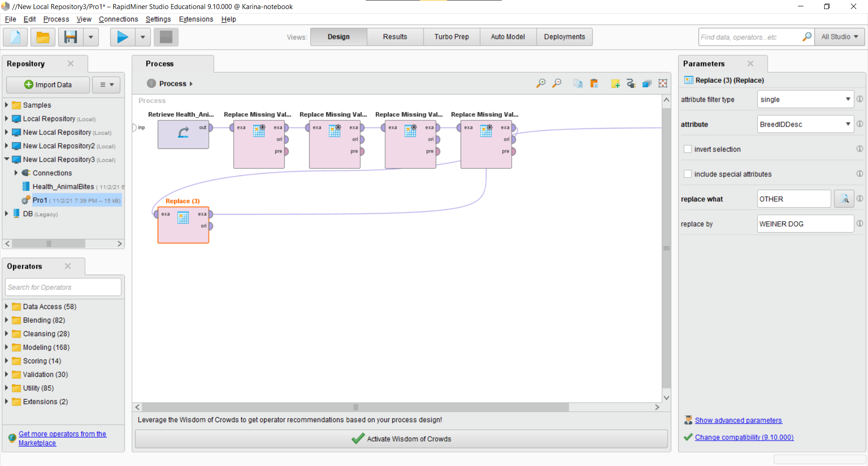Click Show advanced parameters link
This screenshot has height=466, width=868.
tap(738, 420)
